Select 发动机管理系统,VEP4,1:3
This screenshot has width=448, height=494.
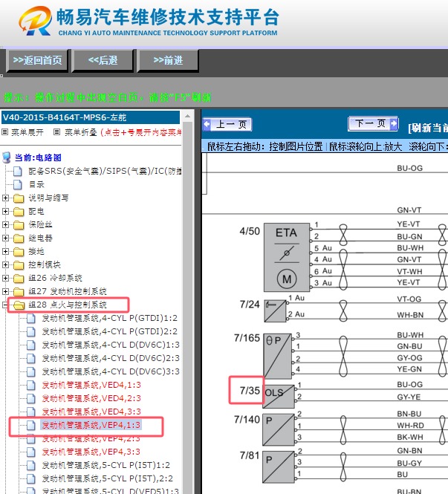[91, 425]
